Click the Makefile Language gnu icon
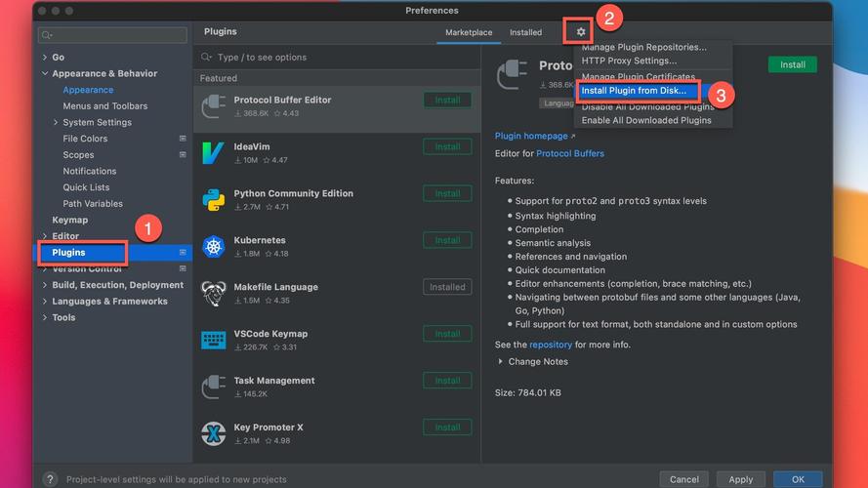This screenshot has width=868, height=488. pyautogui.click(x=213, y=293)
